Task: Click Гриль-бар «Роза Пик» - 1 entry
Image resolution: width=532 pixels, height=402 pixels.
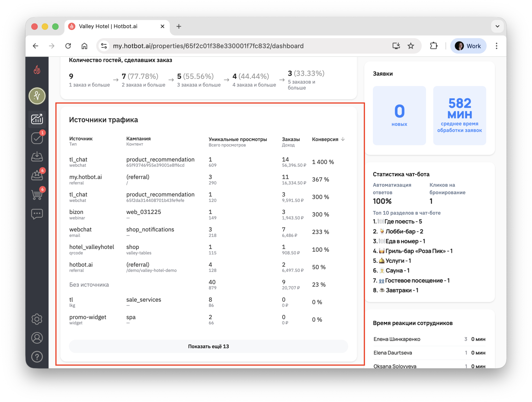Action: (413, 251)
